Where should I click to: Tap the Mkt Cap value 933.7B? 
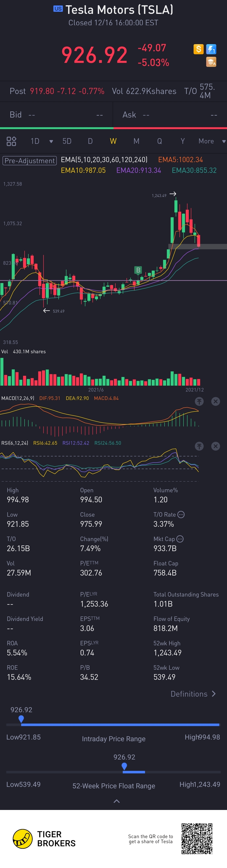point(165,549)
